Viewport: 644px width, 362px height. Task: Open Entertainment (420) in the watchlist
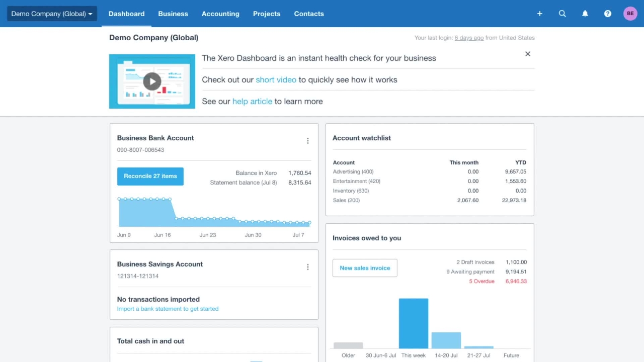coord(357,181)
